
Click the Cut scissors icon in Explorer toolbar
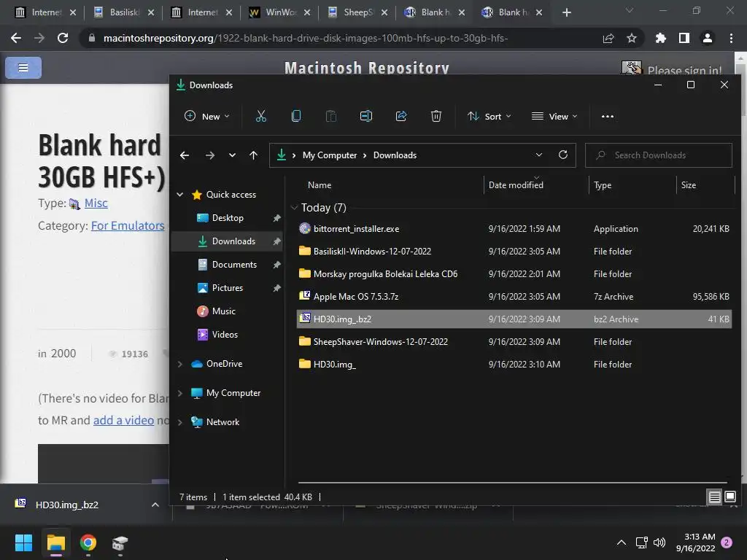click(x=260, y=116)
